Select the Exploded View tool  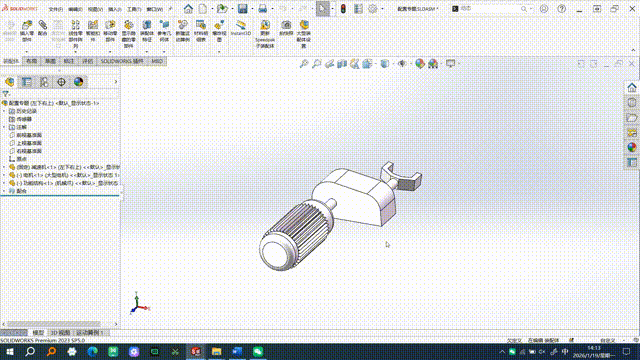point(219,31)
